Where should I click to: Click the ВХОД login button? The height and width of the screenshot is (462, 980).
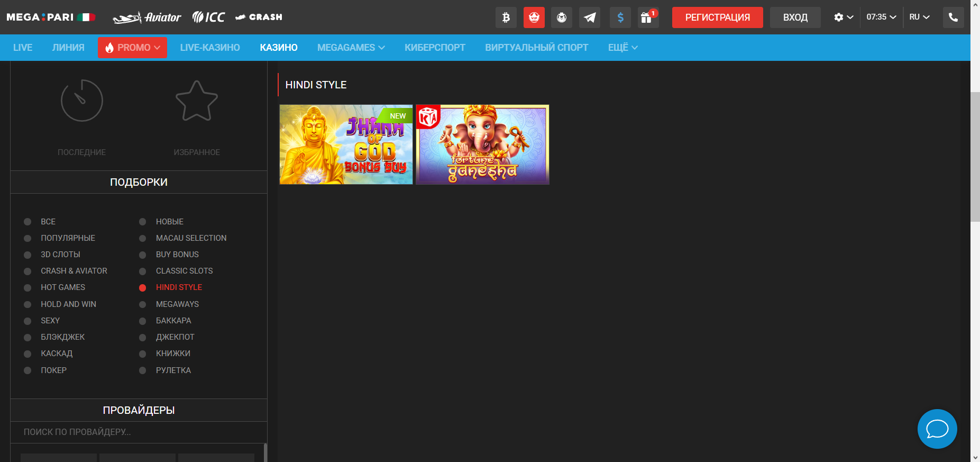click(795, 17)
